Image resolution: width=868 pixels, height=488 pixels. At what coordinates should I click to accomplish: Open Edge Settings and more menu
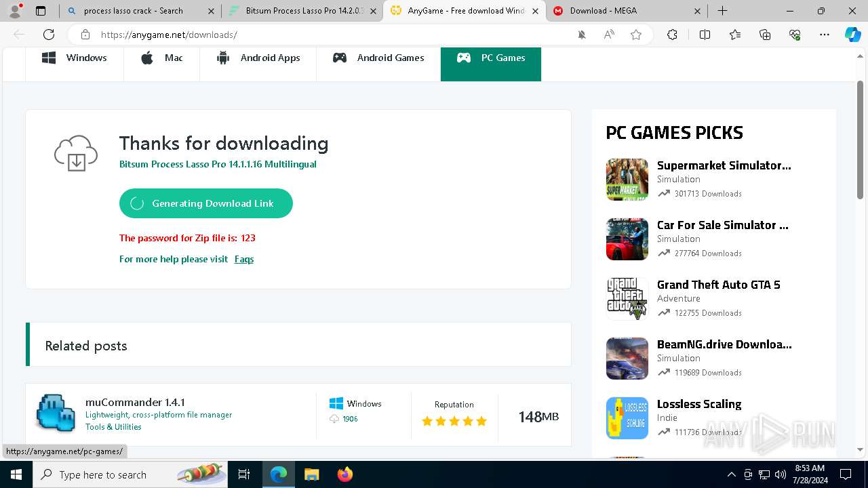[825, 35]
